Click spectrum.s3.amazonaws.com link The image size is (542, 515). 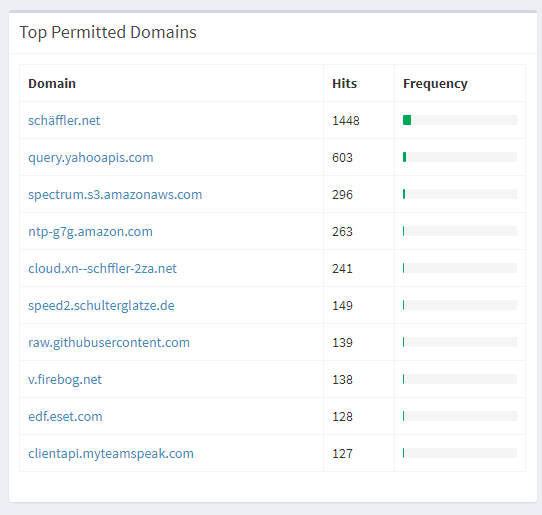[x=115, y=195]
